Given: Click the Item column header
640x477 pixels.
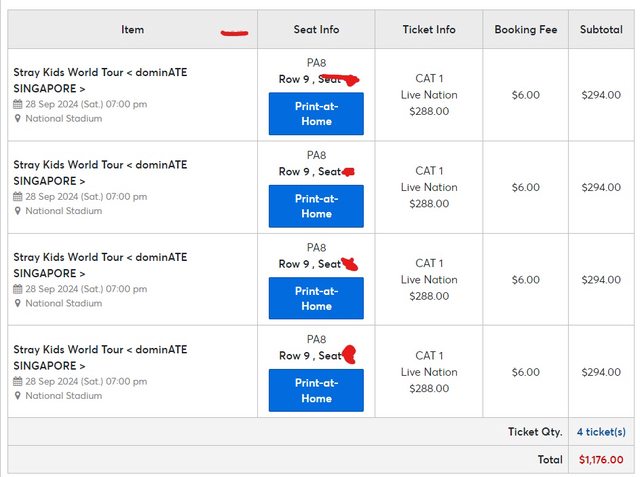Looking at the screenshot, I should tap(132, 30).
